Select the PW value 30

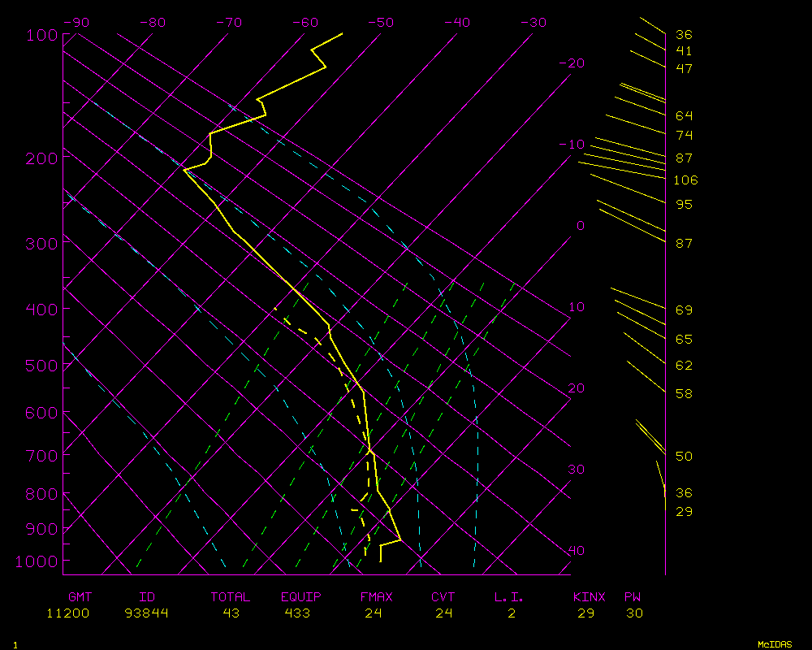634,613
